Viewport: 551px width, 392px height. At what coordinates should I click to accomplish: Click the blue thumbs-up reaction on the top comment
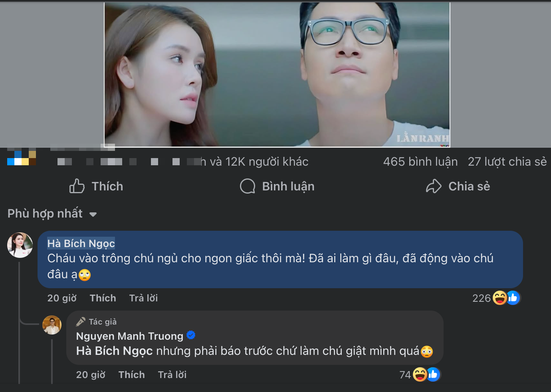[513, 298]
